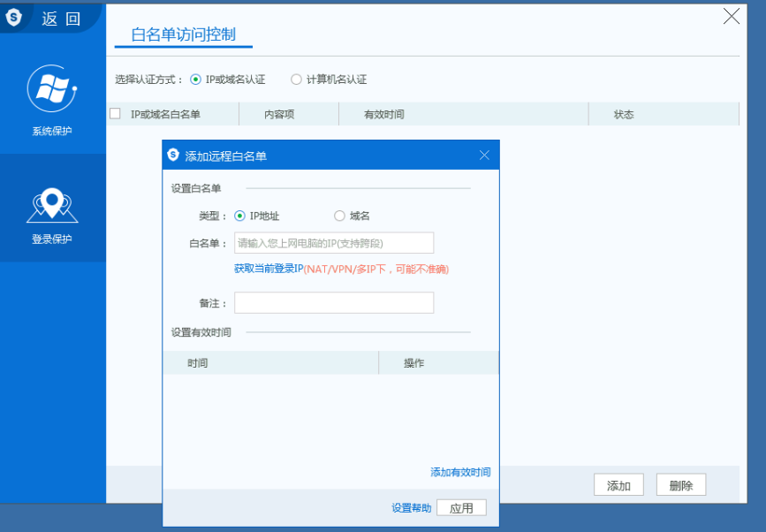
Task: Open 设置帮助 help link
Action: tap(412, 508)
